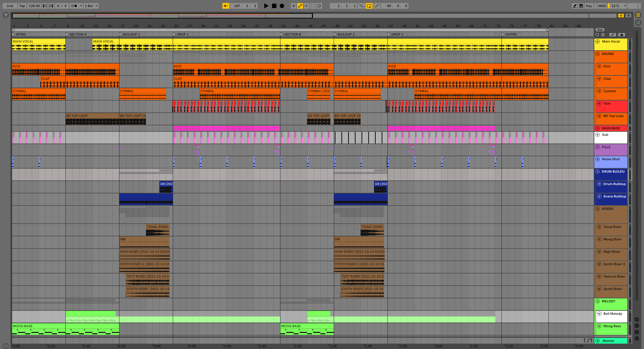The width and height of the screenshot is (644, 349).
Task: Toggle the Arrangement Loop switch
Action: 369,6
